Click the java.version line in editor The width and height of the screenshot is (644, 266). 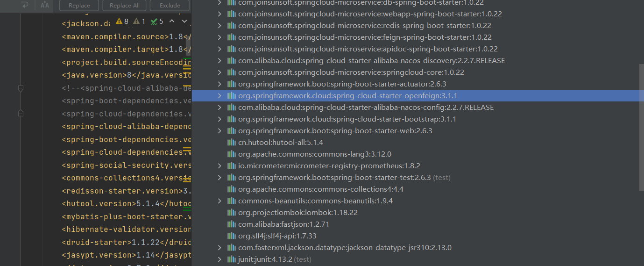127,75
